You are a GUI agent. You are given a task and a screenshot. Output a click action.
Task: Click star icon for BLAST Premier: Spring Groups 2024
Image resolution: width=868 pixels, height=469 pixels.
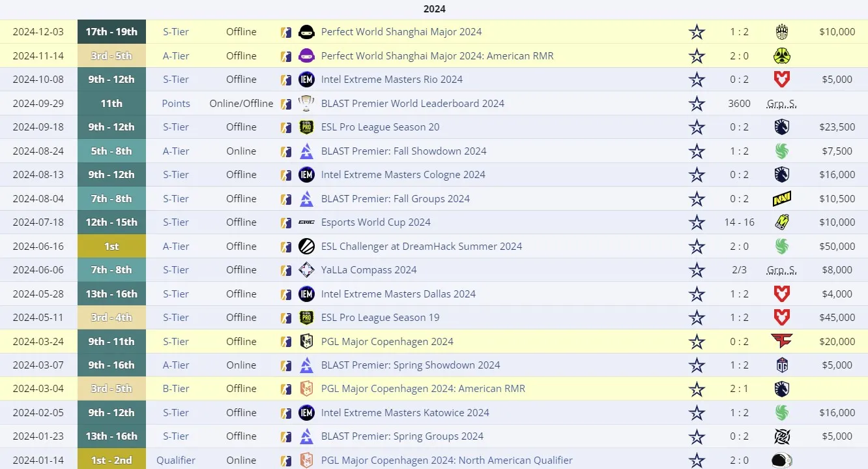pyautogui.click(x=697, y=436)
